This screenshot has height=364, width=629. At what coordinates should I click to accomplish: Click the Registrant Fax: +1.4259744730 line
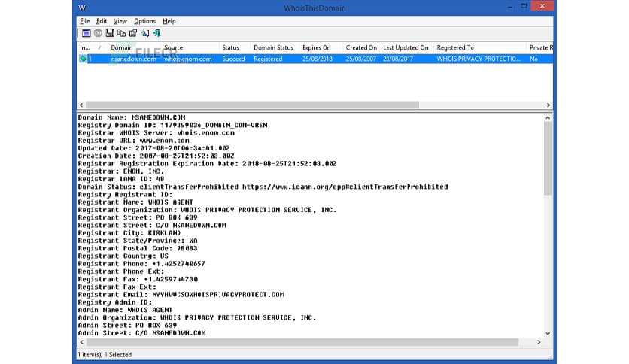tap(138, 279)
